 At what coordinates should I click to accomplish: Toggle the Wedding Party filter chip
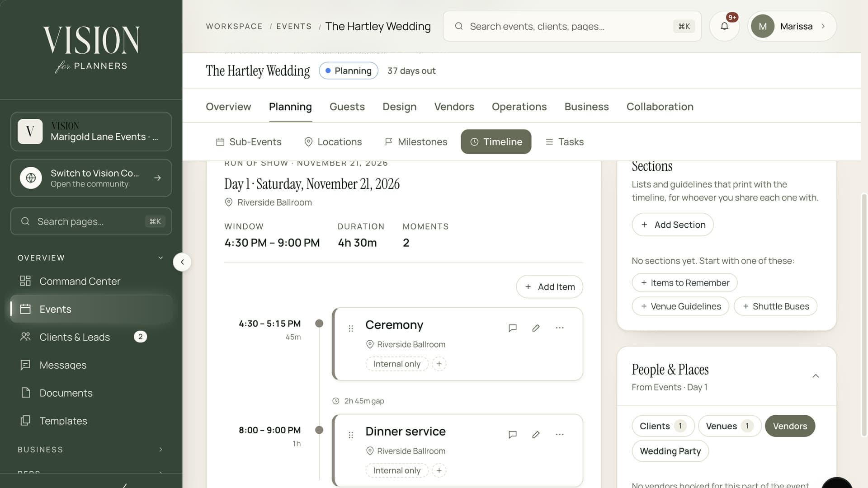tap(670, 451)
